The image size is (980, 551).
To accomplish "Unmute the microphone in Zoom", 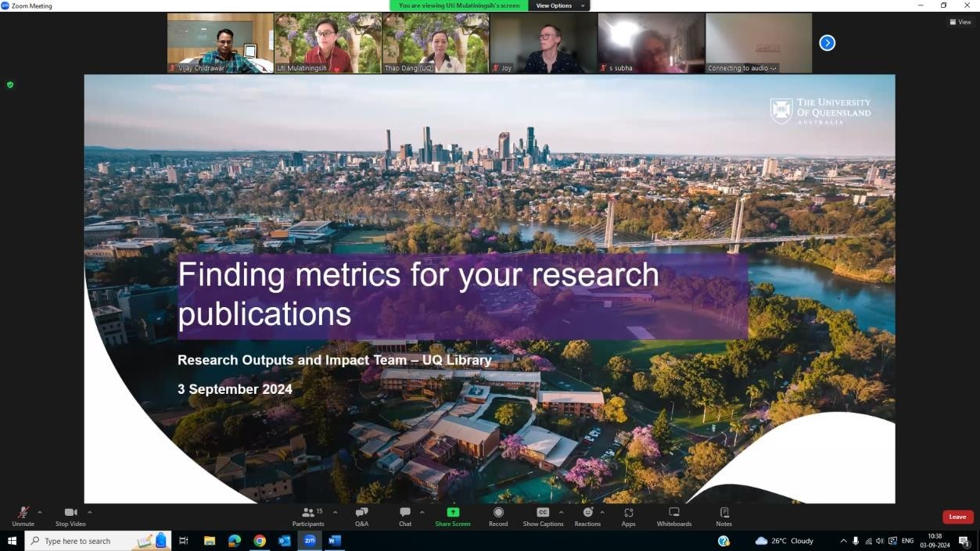I will coord(23,517).
